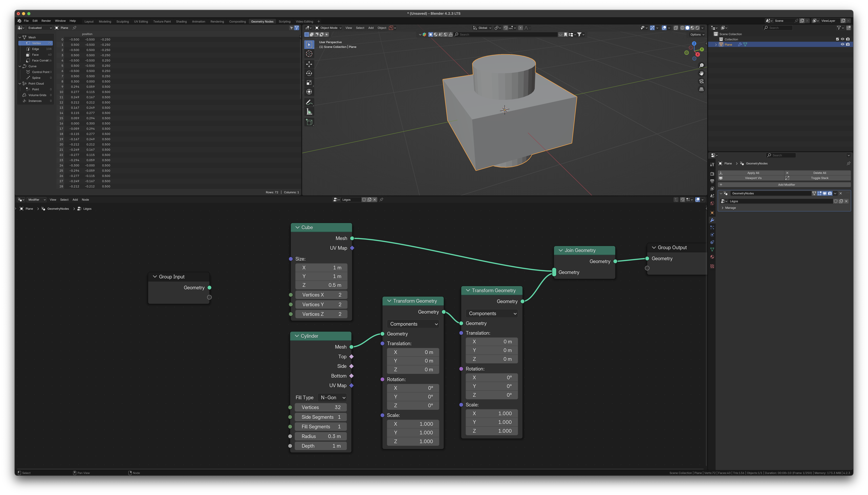Open the viewport Options dropdown

697,35
